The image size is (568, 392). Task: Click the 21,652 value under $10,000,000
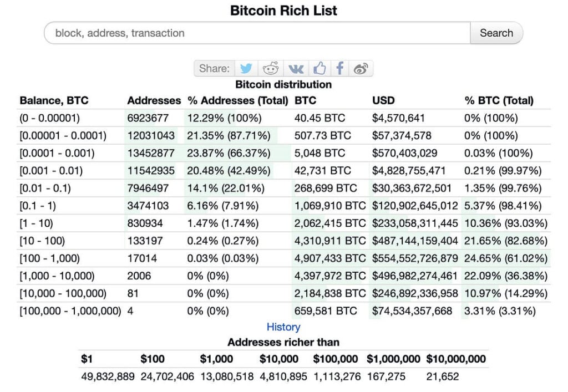tap(441, 376)
